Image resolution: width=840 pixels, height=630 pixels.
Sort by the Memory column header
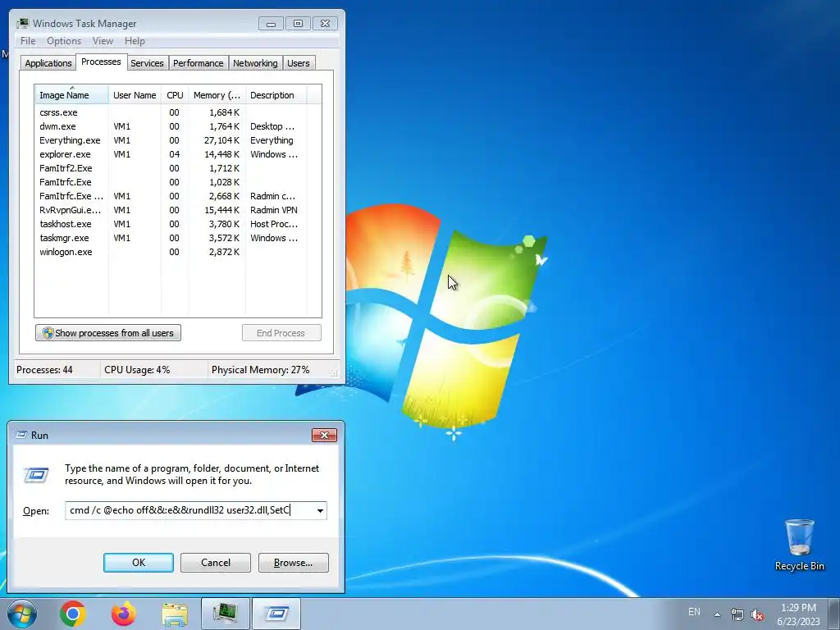[217, 95]
